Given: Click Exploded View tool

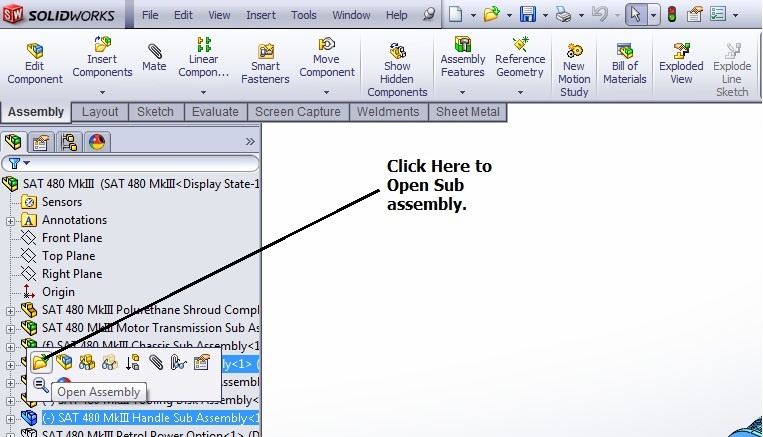Looking at the screenshot, I should (681, 64).
